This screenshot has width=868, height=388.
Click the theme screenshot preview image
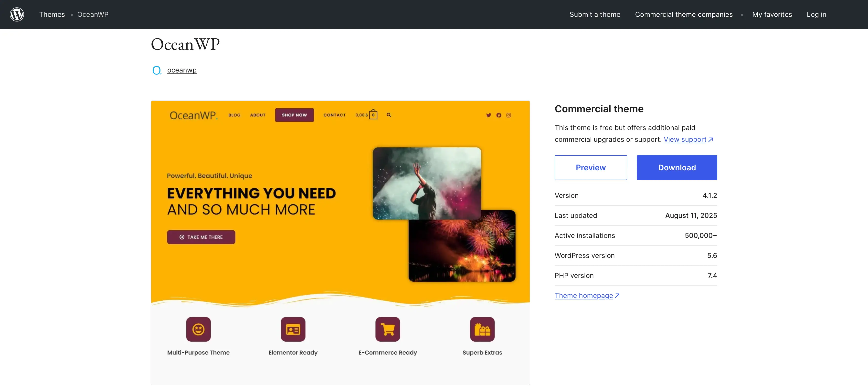tap(340, 243)
